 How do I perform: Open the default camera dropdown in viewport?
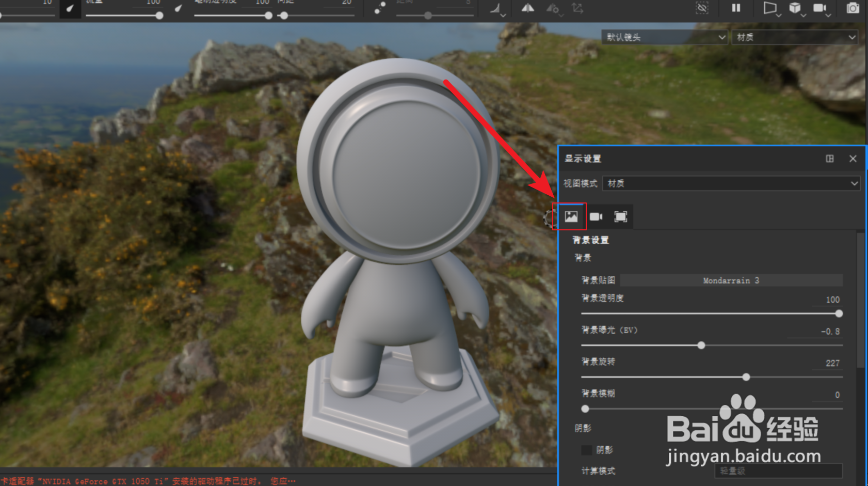click(665, 37)
